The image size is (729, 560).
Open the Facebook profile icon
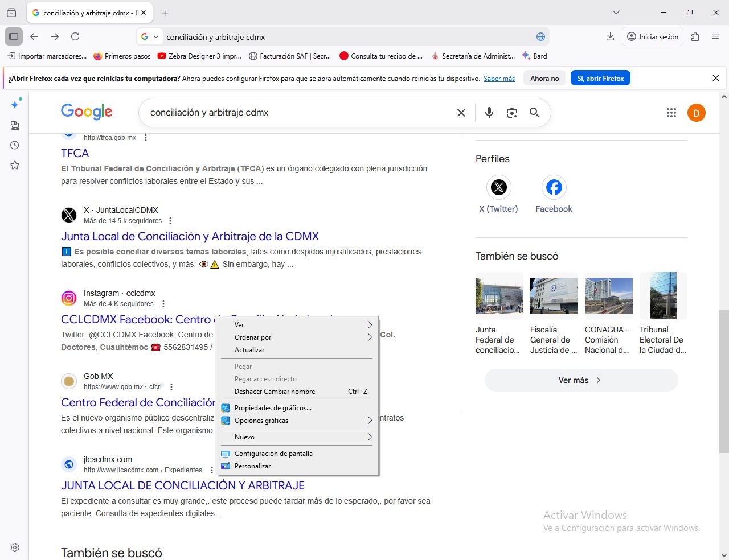(x=554, y=187)
